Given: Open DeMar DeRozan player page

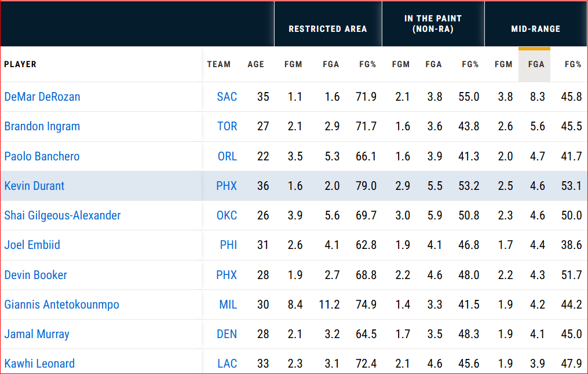Looking at the screenshot, I should pos(42,97).
